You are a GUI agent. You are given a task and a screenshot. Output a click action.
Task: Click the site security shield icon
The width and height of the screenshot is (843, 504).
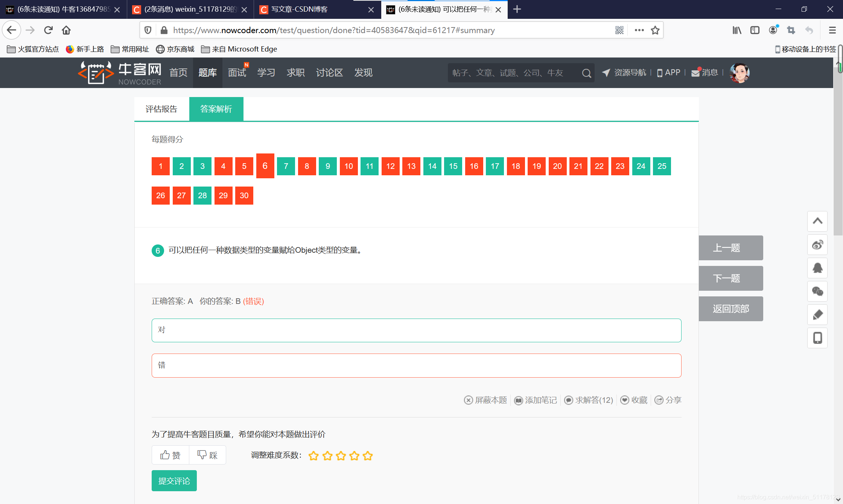(148, 30)
